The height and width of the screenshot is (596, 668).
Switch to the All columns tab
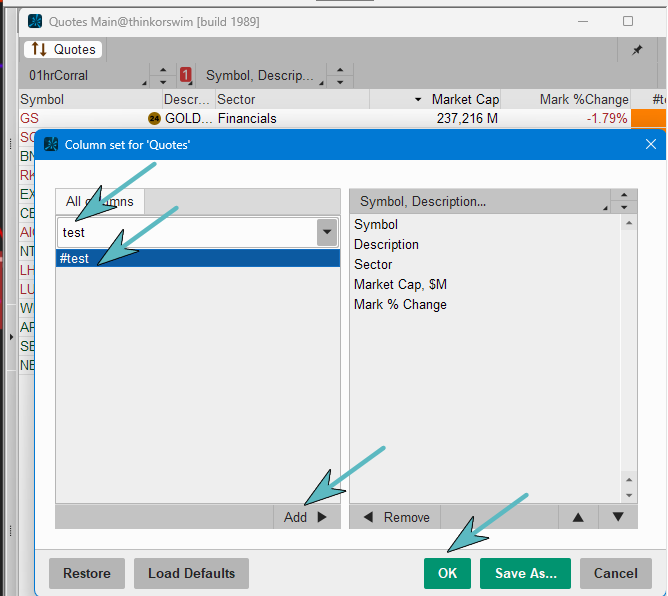click(x=100, y=202)
